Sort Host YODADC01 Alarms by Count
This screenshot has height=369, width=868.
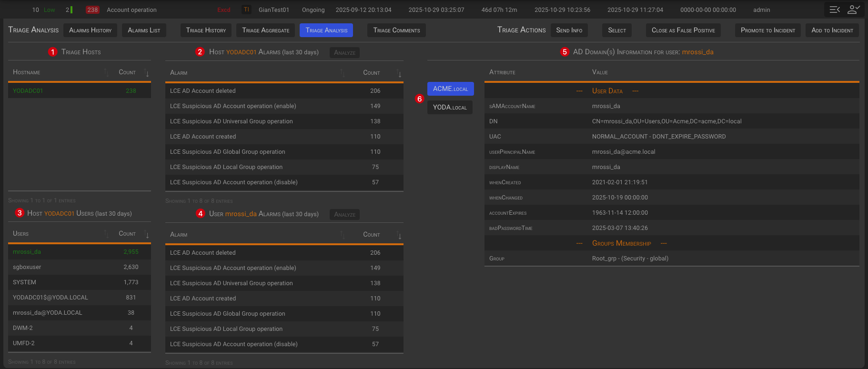[x=399, y=73]
